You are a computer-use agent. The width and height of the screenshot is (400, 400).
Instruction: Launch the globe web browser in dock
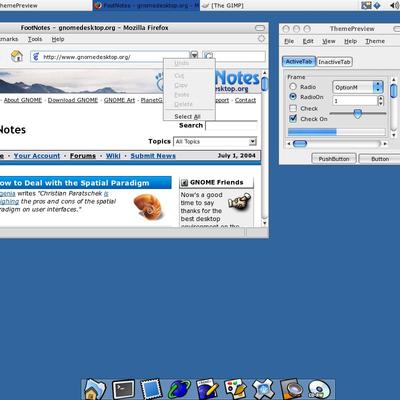(179, 389)
